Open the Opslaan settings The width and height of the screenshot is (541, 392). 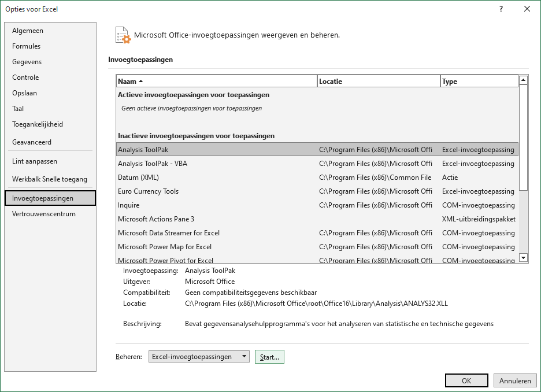pyautogui.click(x=50, y=93)
